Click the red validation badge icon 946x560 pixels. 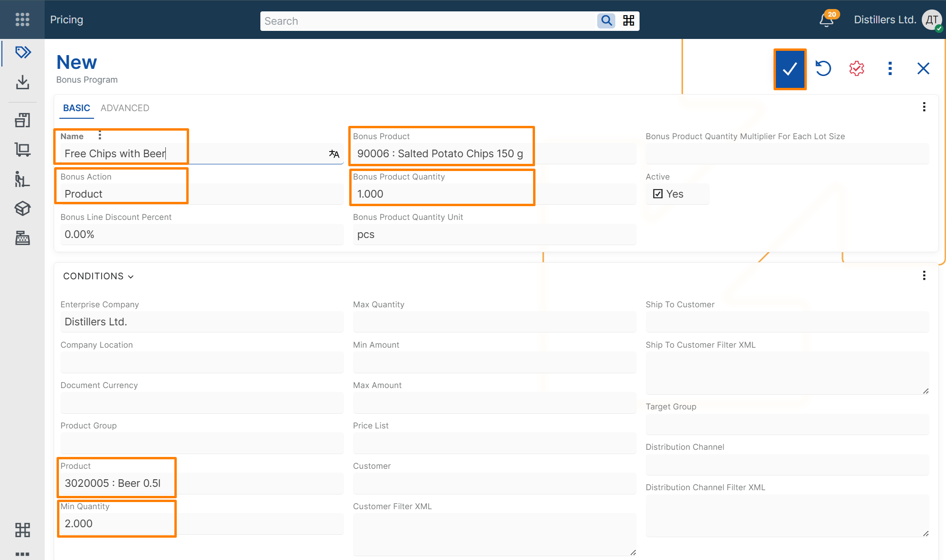click(x=857, y=69)
